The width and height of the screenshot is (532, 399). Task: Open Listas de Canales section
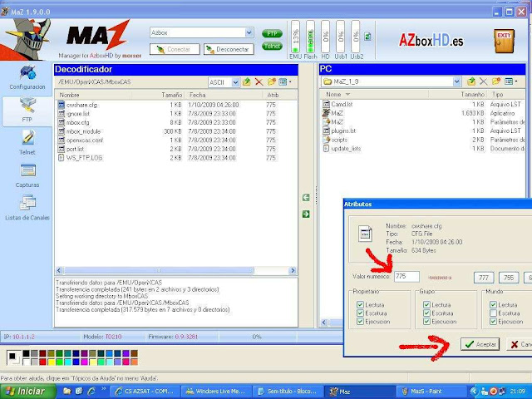(27, 208)
